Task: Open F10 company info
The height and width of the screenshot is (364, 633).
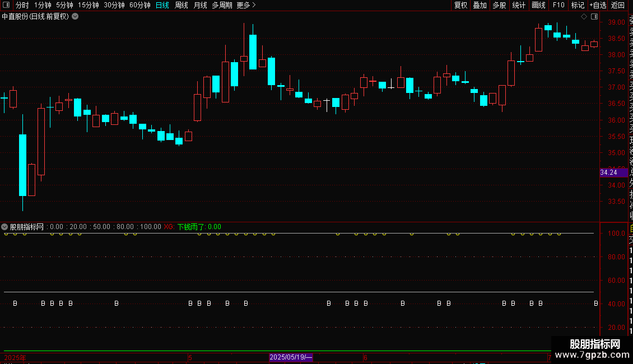Action: click(558, 5)
